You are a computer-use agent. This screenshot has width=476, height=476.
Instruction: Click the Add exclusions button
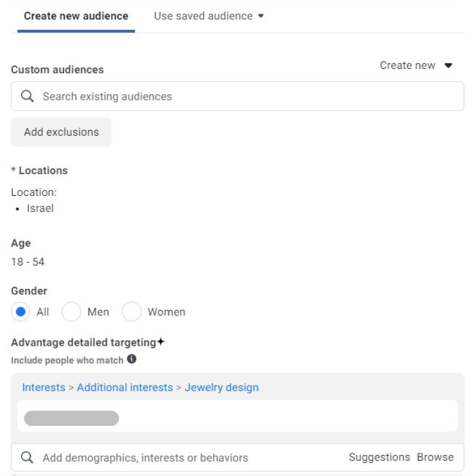click(61, 132)
